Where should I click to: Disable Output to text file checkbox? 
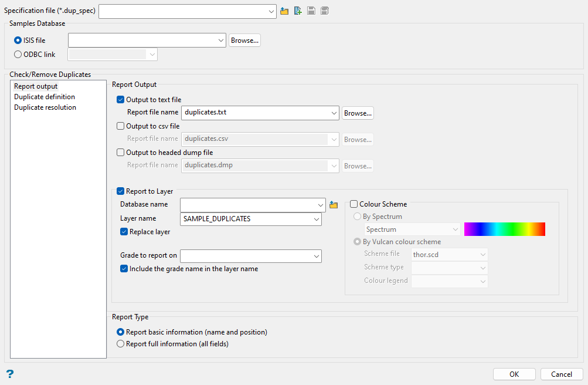tap(121, 100)
